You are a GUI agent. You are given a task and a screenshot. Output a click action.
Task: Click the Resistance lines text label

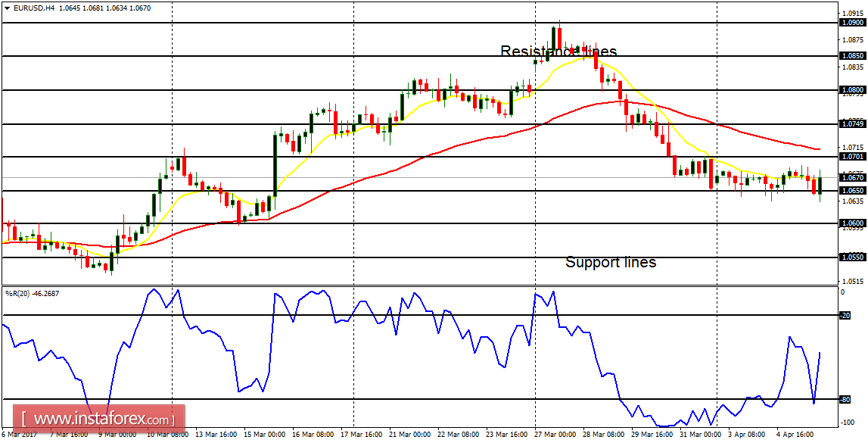point(558,51)
